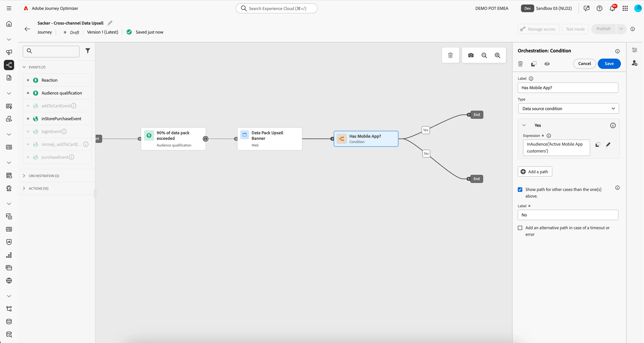The height and width of the screenshot is (343, 644).
Task: Click info icon next to Expression label
Action: click(x=549, y=136)
